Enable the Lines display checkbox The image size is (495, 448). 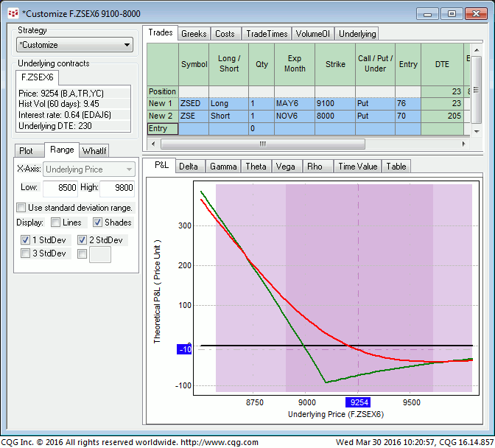pyautogui.click(x=55, y=223)
